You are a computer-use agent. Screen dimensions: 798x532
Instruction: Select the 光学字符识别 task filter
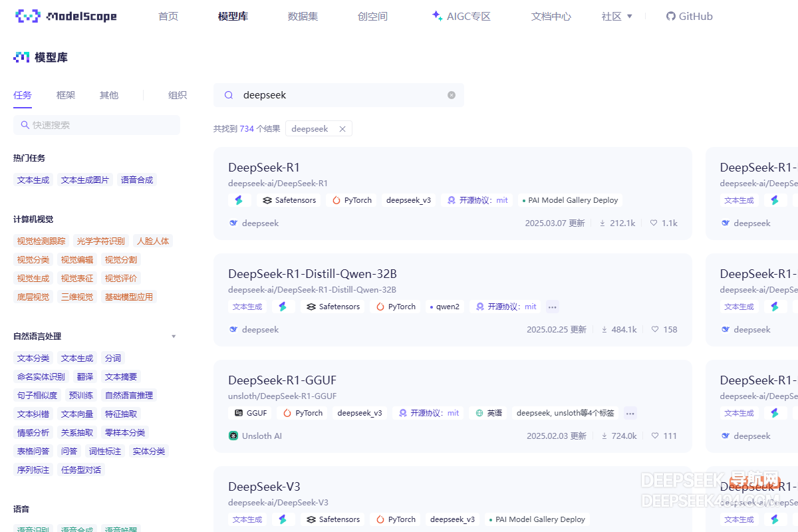(x=100, y=241)
